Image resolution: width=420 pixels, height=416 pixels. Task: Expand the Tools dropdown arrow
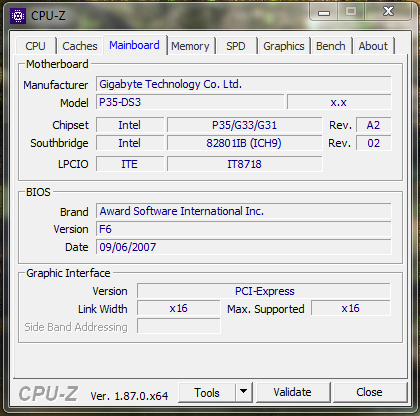click(x=244, y=393)
